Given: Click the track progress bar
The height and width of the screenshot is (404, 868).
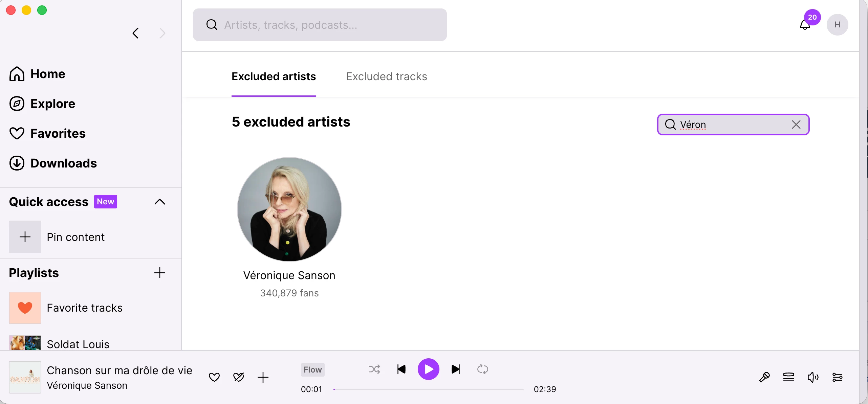Looking at the screenshot, I should 428,389.
